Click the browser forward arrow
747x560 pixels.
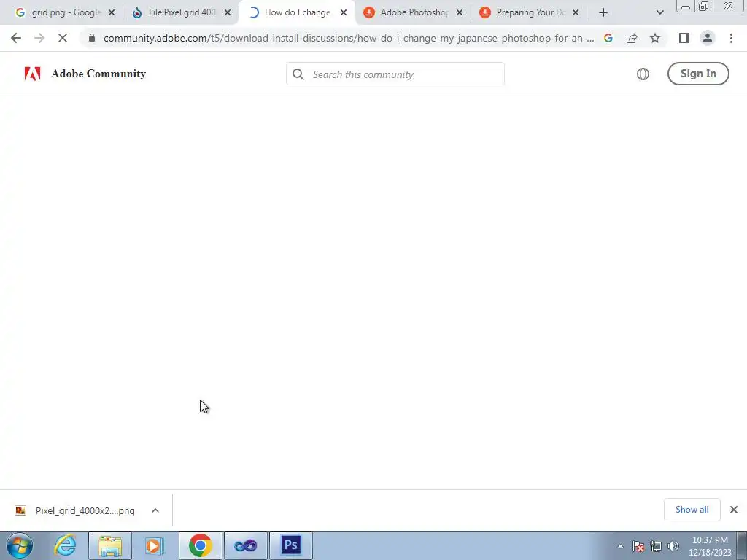click(39, 38)
